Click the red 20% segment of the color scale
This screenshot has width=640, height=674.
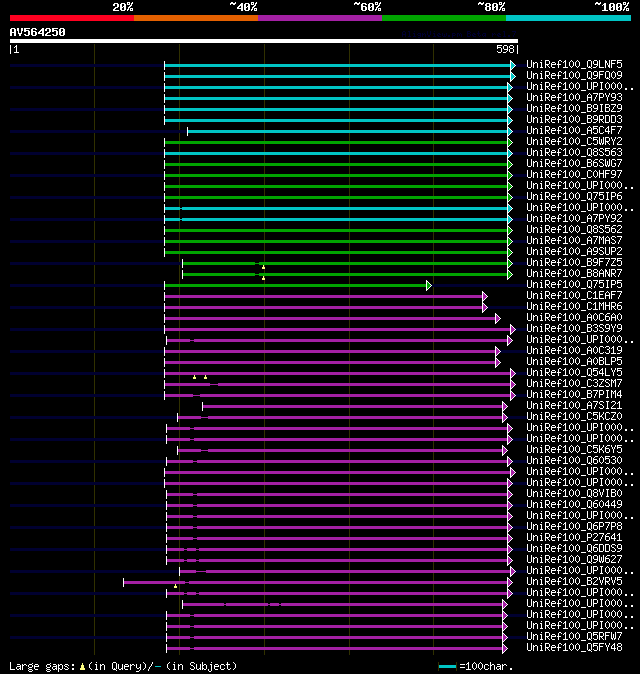[x=72, y=18]
